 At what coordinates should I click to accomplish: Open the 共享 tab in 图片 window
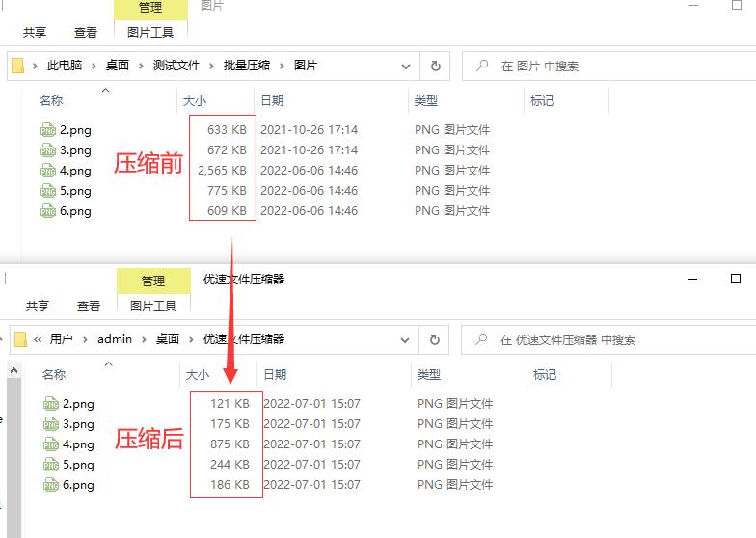[35, 33]
